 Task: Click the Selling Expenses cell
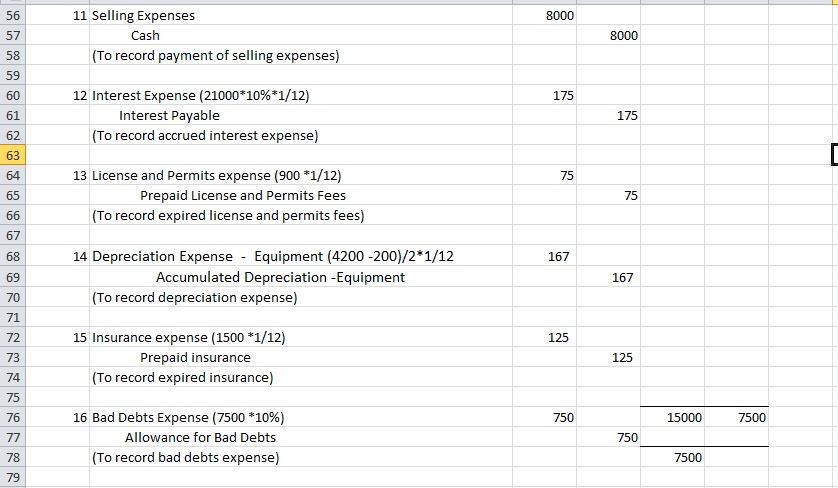[x=301, y=16]
